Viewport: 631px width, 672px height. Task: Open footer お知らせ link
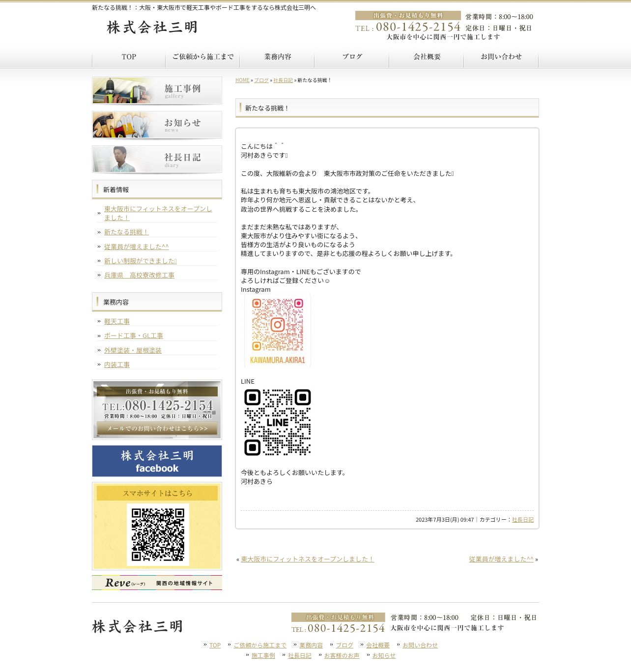tap(384, 656)
